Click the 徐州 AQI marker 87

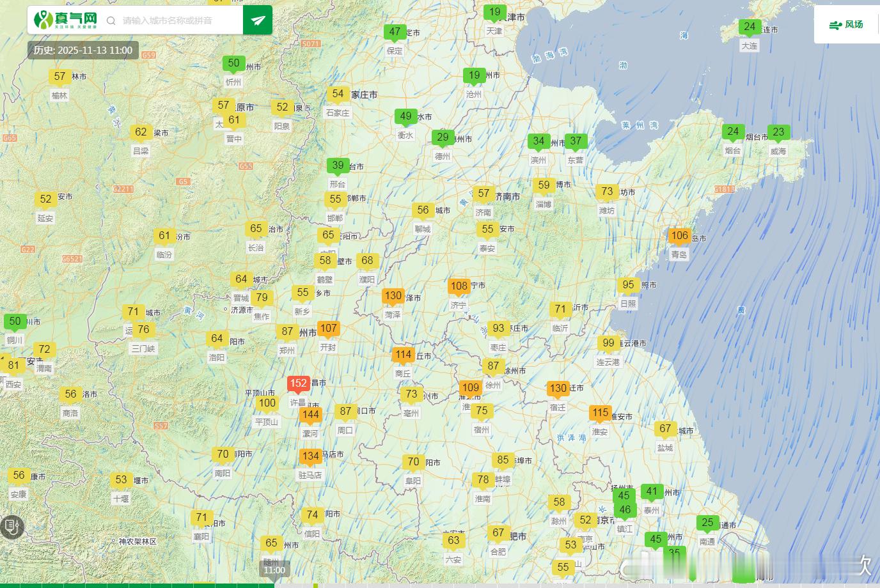pyautogui.click(x=493, y=366)
